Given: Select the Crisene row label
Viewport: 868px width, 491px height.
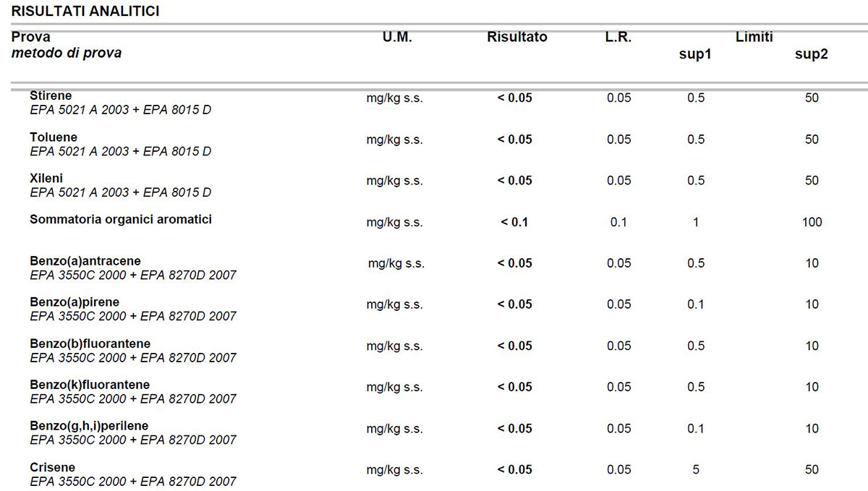Looking at the screenshot, I should [x=52, y=467].
